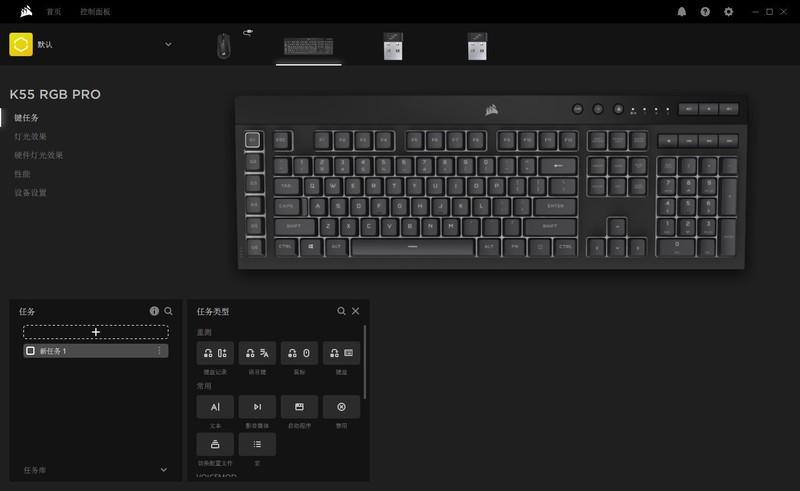
Task: Select the FN key on keyboard image
Action: click(x=514, y=247)
